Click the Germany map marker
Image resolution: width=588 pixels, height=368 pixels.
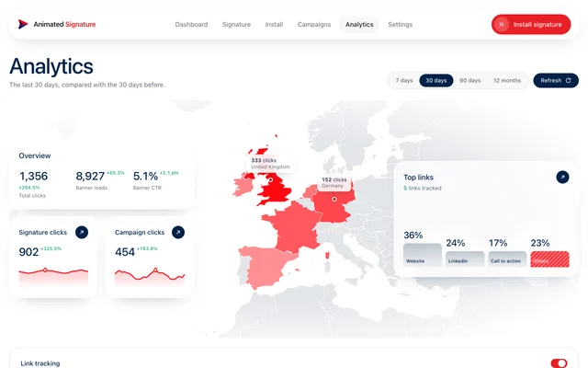(334, 199)
